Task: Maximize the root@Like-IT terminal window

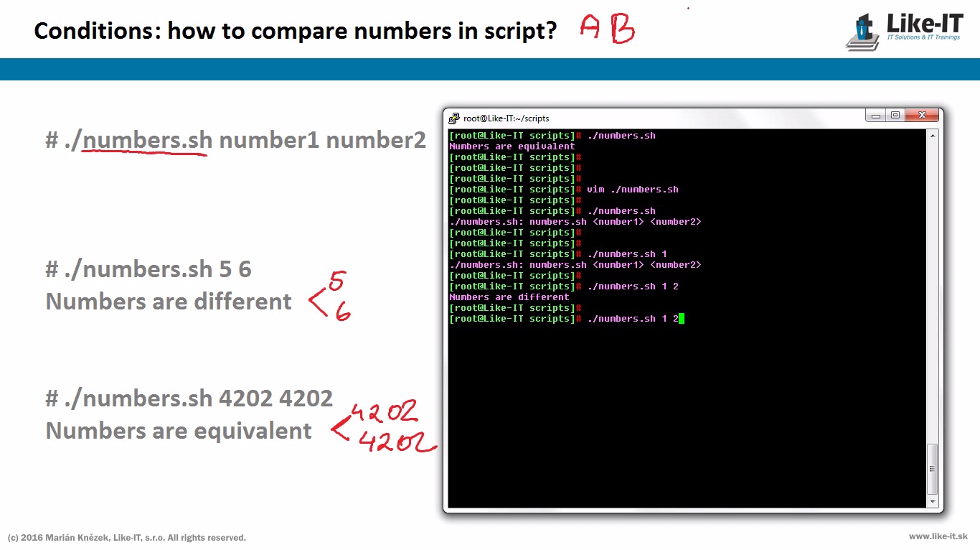Action: coord(895,116)
